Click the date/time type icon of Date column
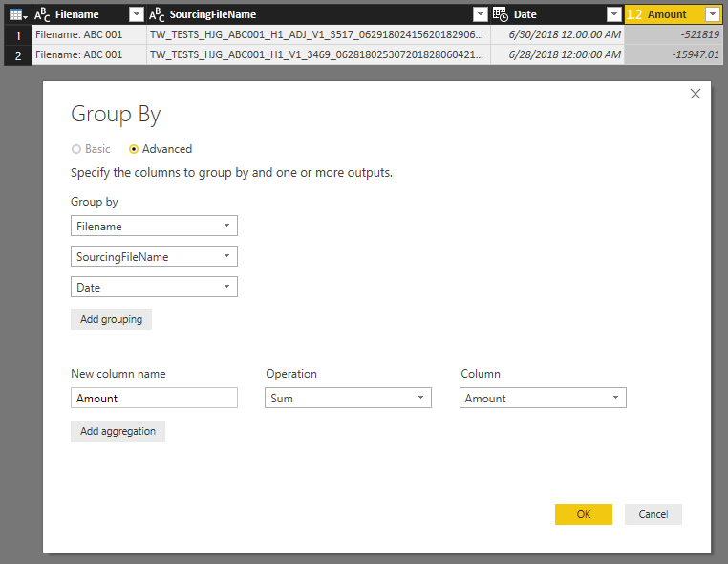The image size is (728, 564). [x=501, y=15]
